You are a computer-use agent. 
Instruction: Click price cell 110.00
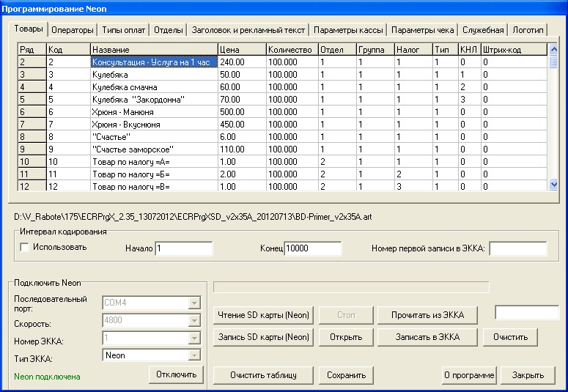tap(242, 149)
